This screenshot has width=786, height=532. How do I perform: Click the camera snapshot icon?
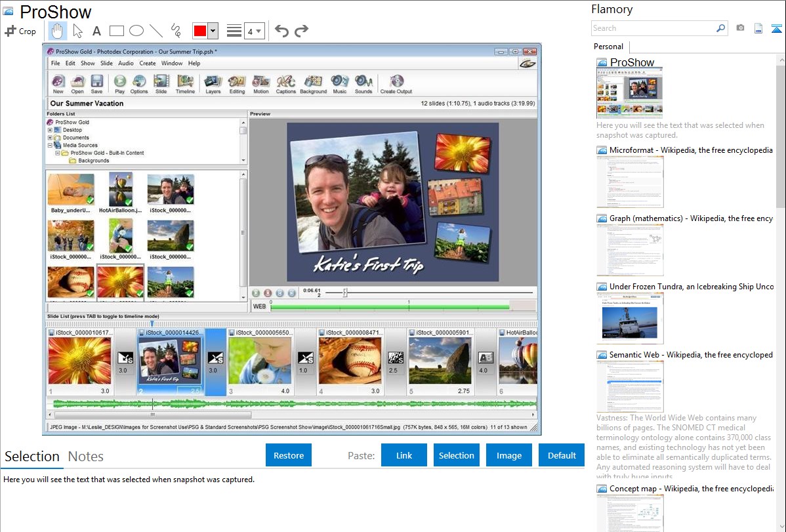740,28
